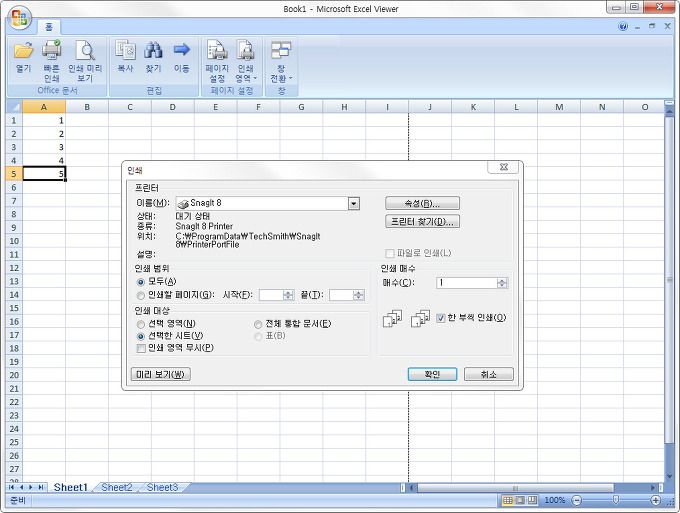Expand 창 전환 switch windows menu
The width and height of the screenshot is (680, 513).
(x=281, y=61)
